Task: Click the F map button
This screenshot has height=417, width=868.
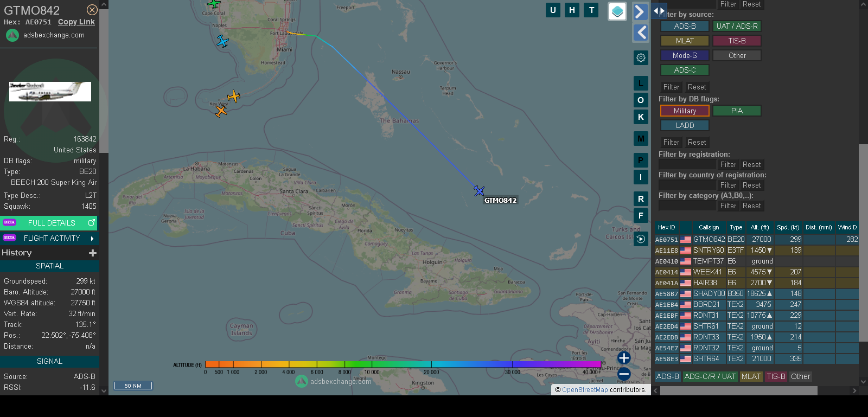Action: click(641, 216)
